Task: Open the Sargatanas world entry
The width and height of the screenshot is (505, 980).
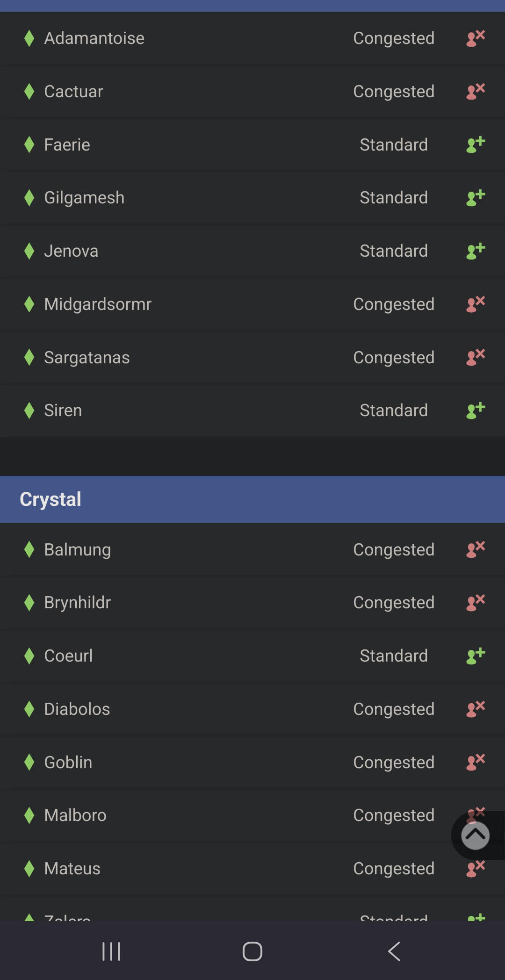Action: tap(252, 358)
